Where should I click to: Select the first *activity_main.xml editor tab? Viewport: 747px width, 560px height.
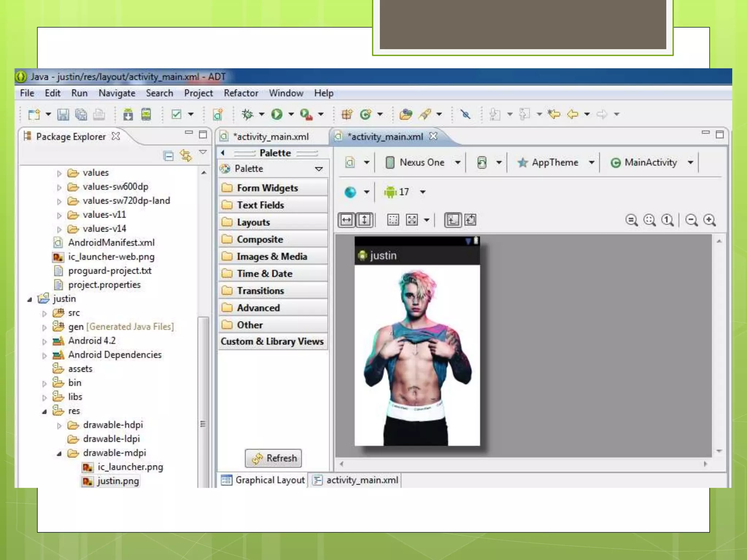pos(271,137)
